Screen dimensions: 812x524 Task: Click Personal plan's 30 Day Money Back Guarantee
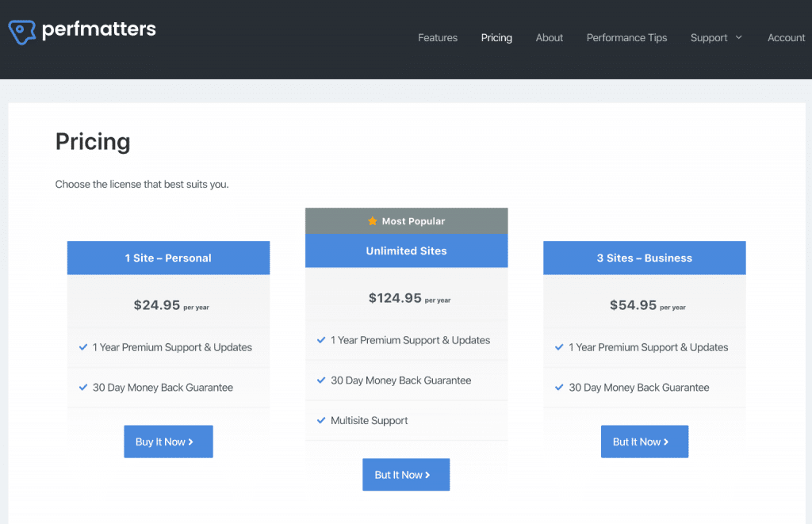click(x=163, y=388)
